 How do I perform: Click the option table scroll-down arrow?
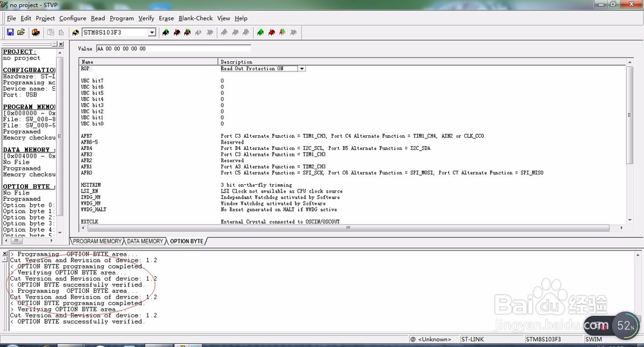tap(629, 220)
